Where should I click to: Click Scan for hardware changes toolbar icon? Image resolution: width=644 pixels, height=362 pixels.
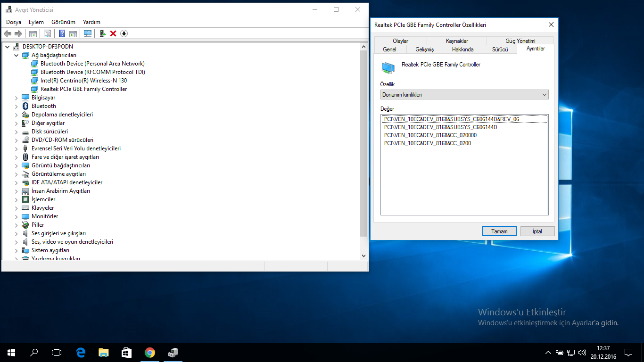[x=88, y=33]
